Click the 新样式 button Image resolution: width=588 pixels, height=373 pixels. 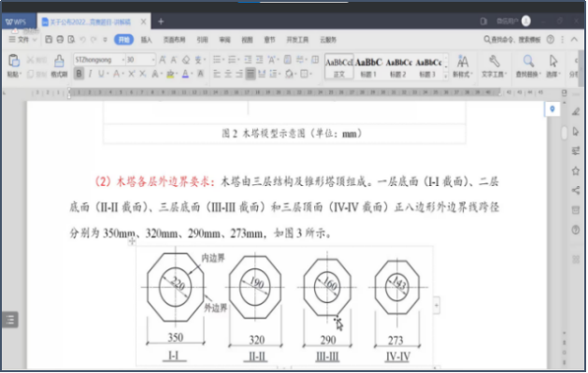tap(463, 66)
